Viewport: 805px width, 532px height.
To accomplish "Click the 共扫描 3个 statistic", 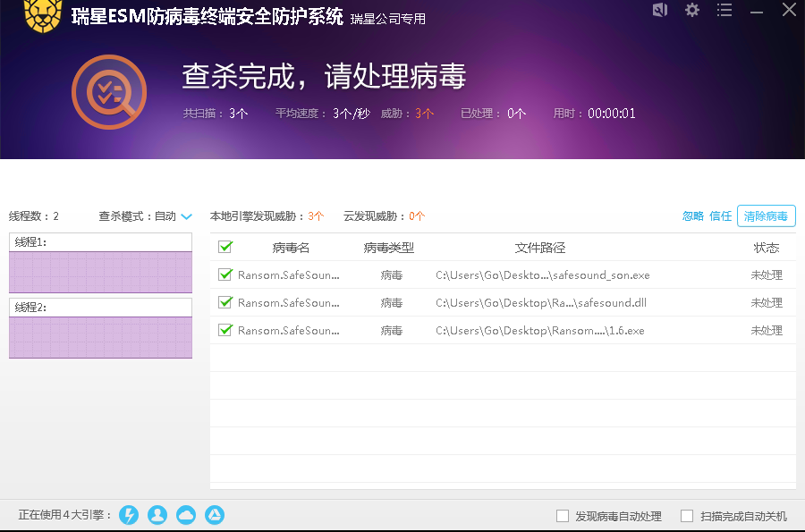I will [x=216, y=114].
